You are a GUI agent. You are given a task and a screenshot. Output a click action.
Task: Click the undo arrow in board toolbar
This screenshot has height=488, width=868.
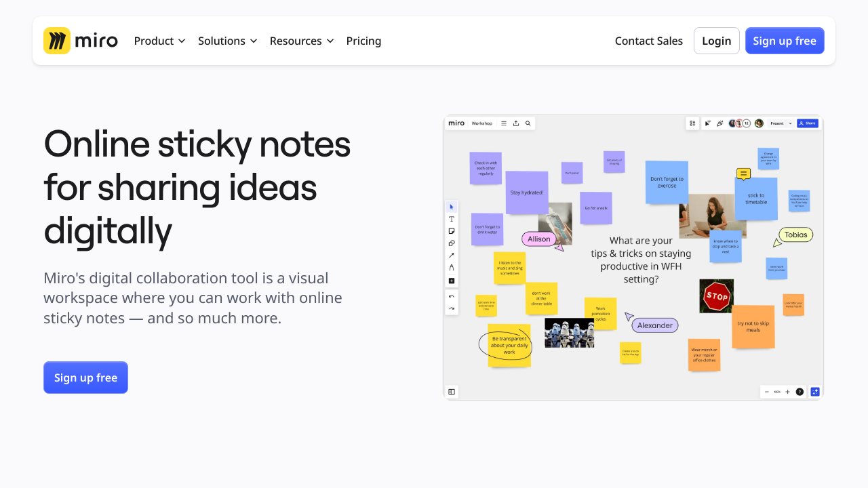(x=452, y=297)
